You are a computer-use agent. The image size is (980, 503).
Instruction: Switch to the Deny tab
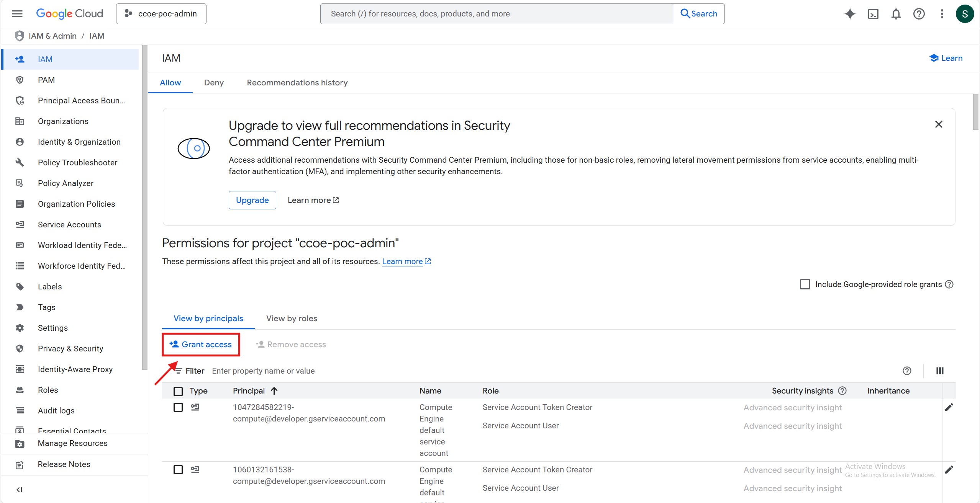tap(214, 83)
